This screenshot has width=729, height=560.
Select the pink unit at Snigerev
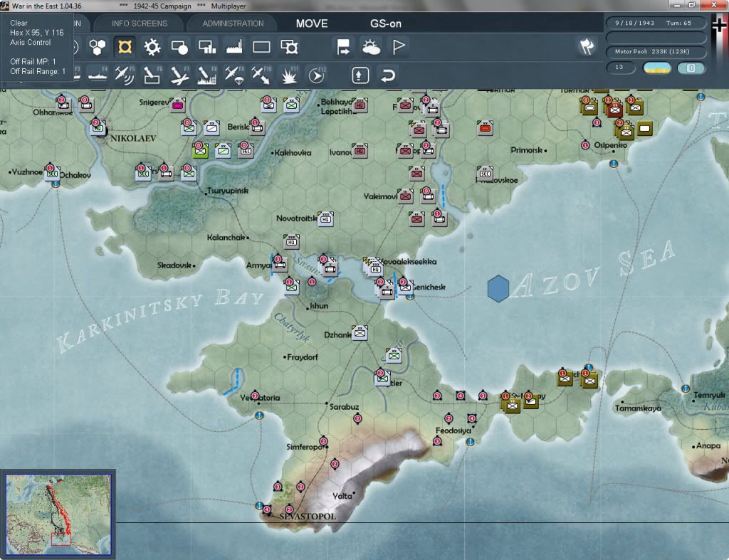[x=177, y=105]
